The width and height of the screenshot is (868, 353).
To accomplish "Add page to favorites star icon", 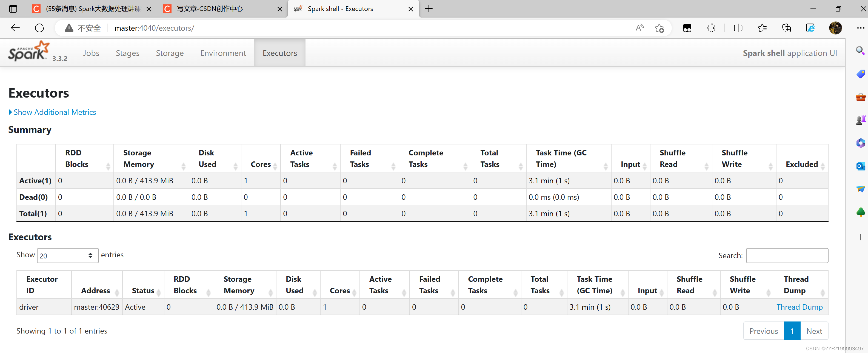I will (659, 28).
